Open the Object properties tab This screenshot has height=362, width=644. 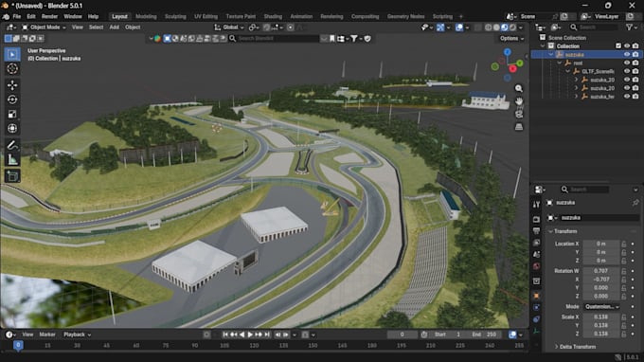536,296
